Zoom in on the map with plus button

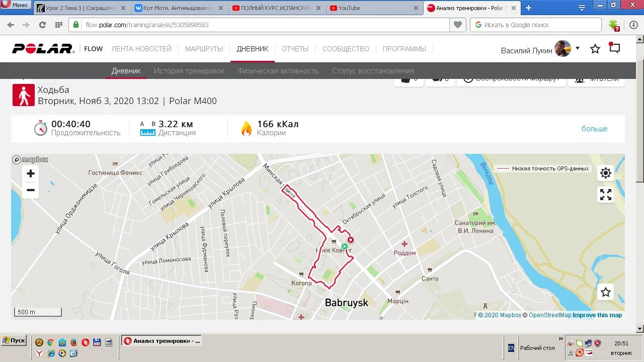pos(31,173)
